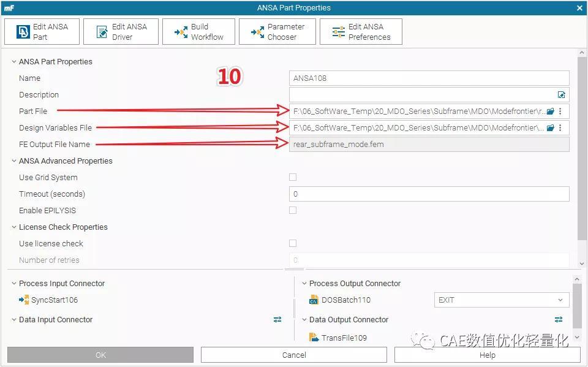
Task: Close the ANSA Part Properties dialog
Action: tap(579, 8)
